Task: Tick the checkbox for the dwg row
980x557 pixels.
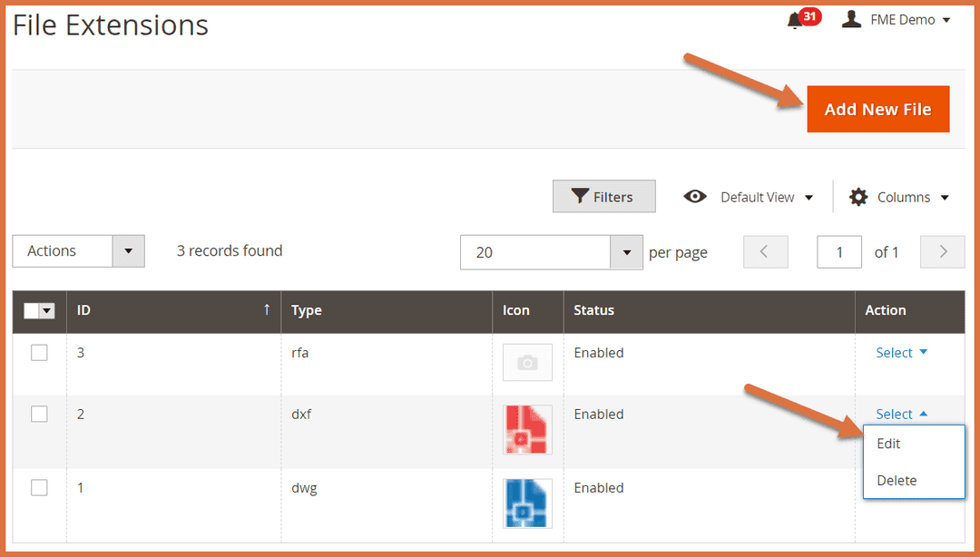Action: (39, 488)
